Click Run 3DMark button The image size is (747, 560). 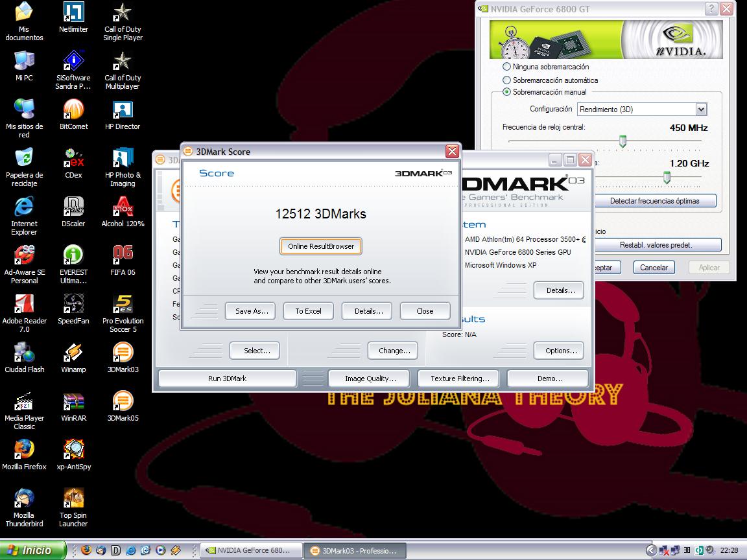tap(227, 379)
